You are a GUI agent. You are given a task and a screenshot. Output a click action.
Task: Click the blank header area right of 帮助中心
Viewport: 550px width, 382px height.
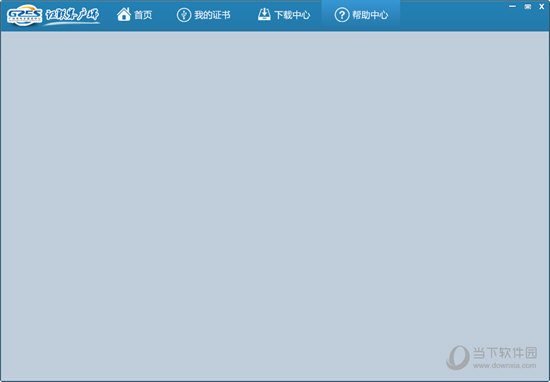pos(452,19)
